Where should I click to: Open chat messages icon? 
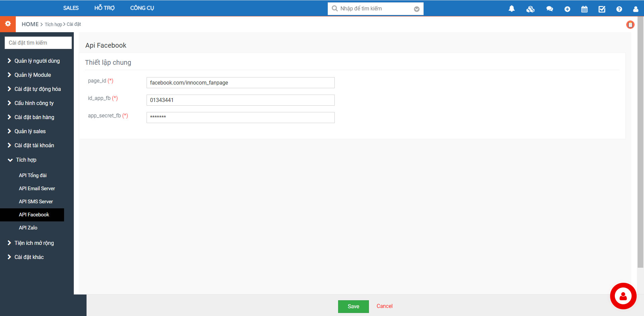pos(549,9)
